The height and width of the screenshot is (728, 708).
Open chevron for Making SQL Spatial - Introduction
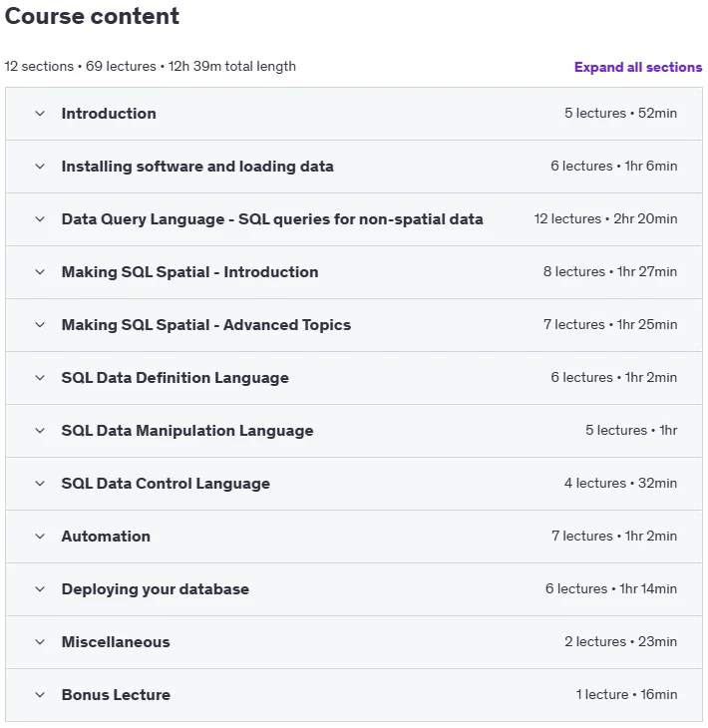[x=40, y=272]
